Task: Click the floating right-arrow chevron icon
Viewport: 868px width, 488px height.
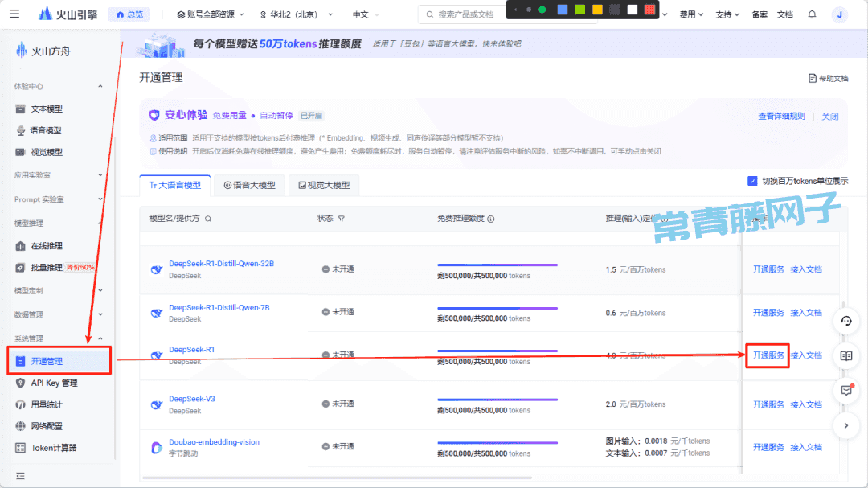Action: (x=845, y=425)
